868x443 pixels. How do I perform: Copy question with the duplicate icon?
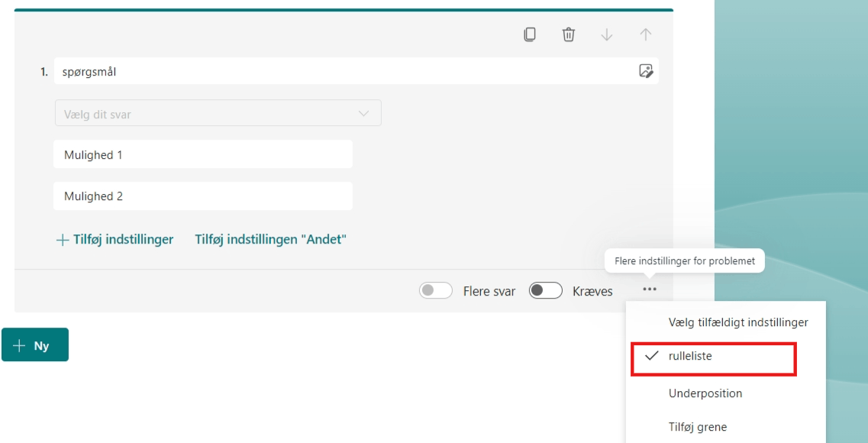(x=530, y=34)
